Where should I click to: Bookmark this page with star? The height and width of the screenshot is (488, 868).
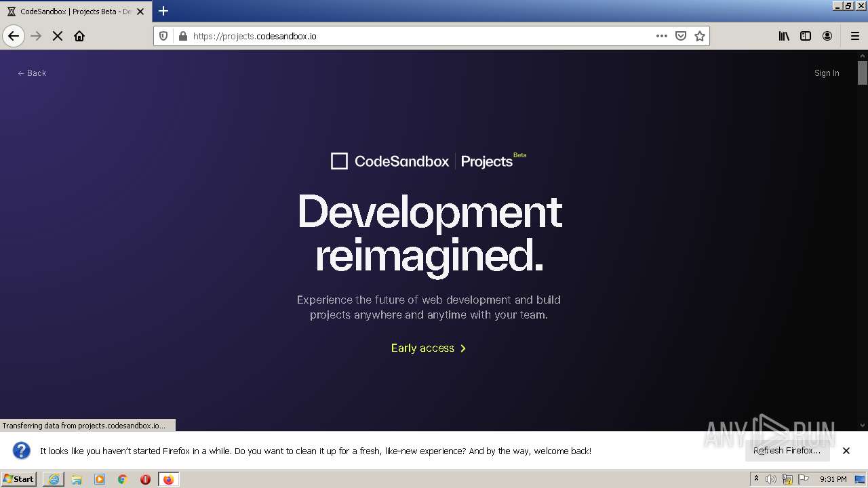click(x=700, y=36)
